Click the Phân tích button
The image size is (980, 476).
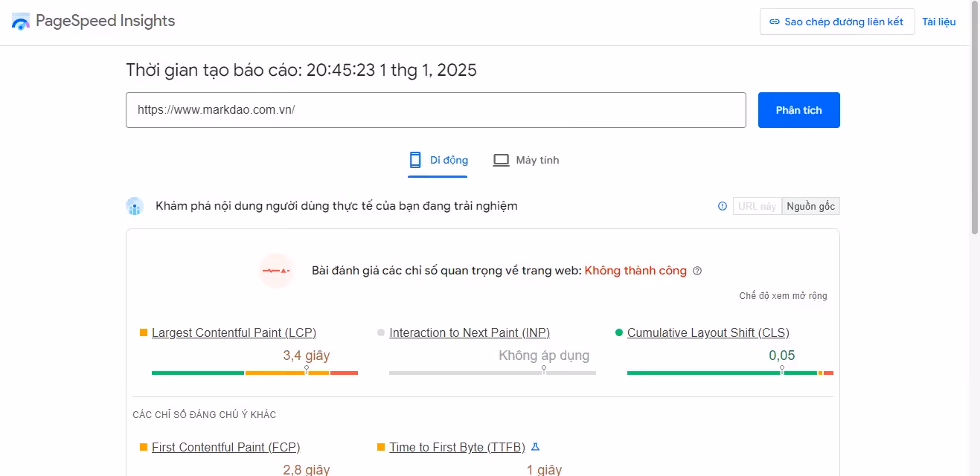pyautogui.click(x=798, y=109)
